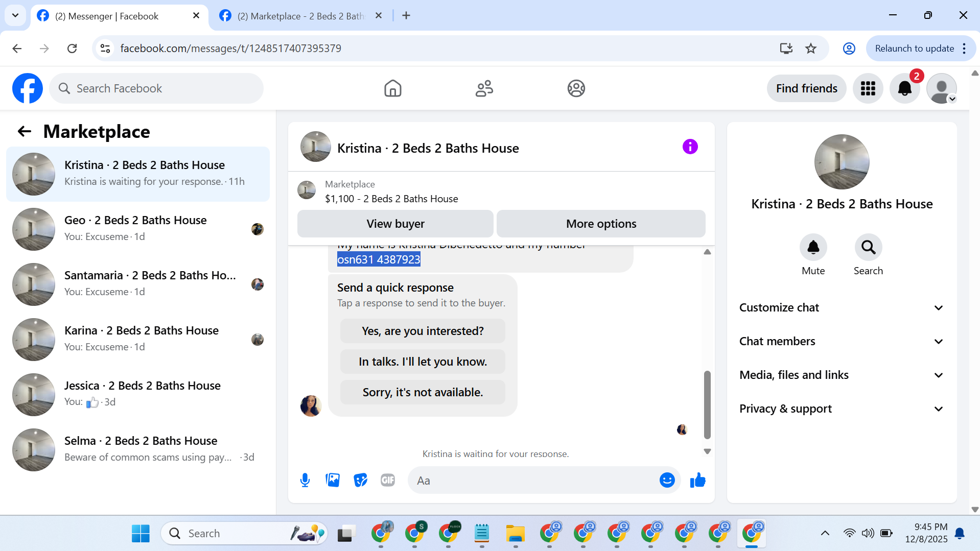The height and width of the screenshot is (551, 980).
Task: Search within the conversation
Action: [x=868, y=248]
